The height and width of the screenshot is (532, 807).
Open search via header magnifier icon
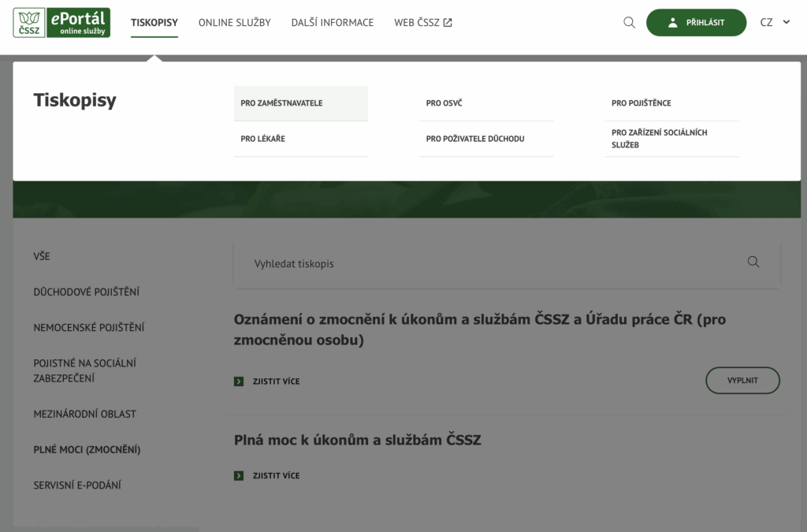[x=629, y=23]
